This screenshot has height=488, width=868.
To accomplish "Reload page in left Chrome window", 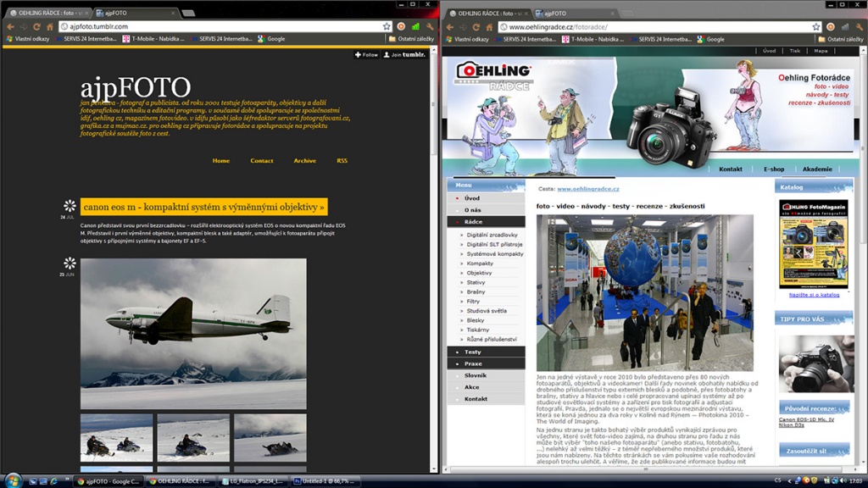I will [x=36, y=26].
